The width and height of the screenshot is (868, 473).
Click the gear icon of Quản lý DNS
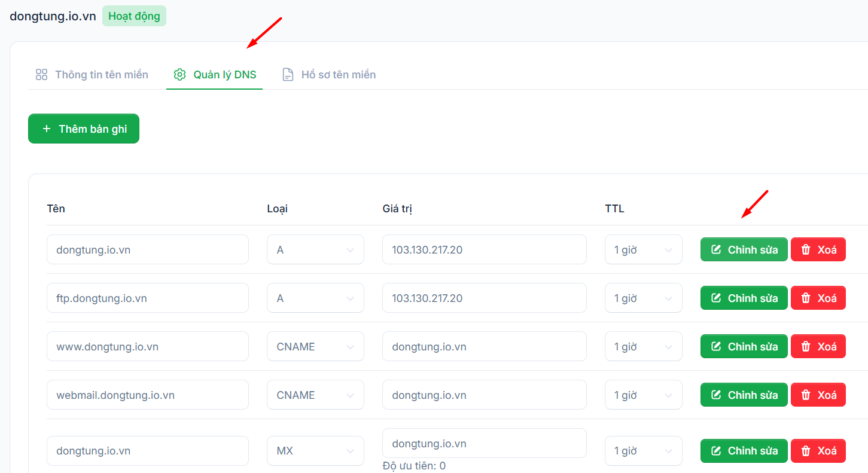tap(179, 75)
